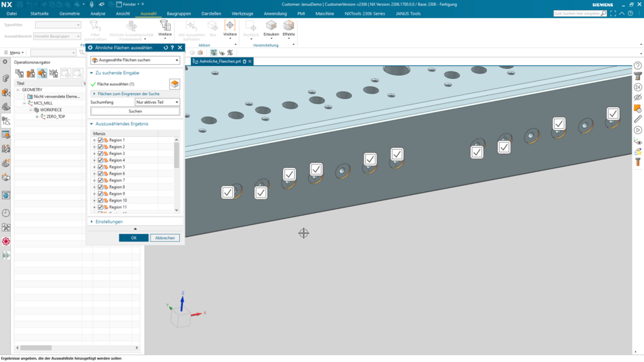This screenshot has height=362, width=644.
Task: Open Suchumfang Nur aktives Teil dropdown
Action: pyautogui.click(x=157, y=102)
